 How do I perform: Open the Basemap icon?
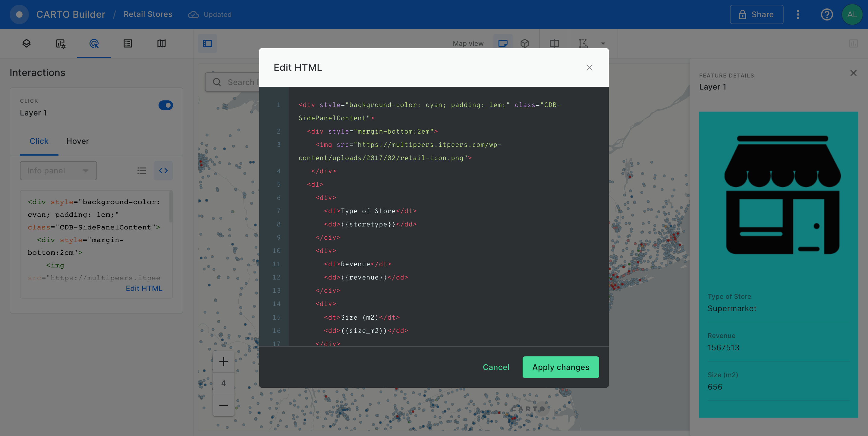[x=162, y=43]
